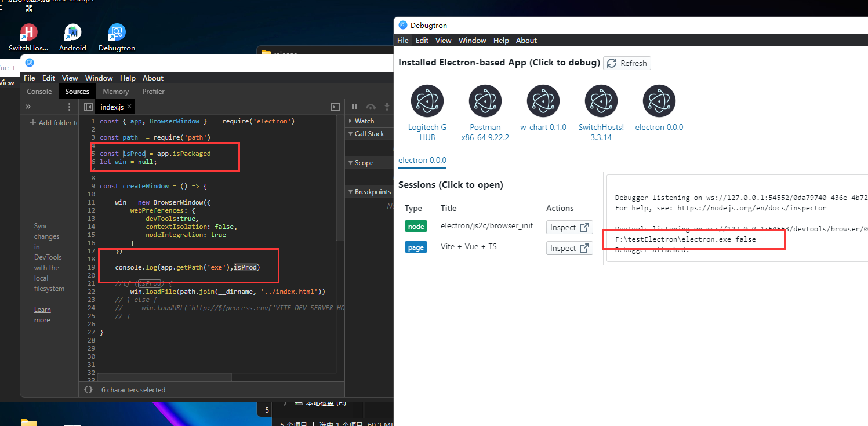Select the SwitchHosts! 3.3.14 app icon
This screenshot has width=868, height=426.
pyautogui.click(x=601, y=101)
